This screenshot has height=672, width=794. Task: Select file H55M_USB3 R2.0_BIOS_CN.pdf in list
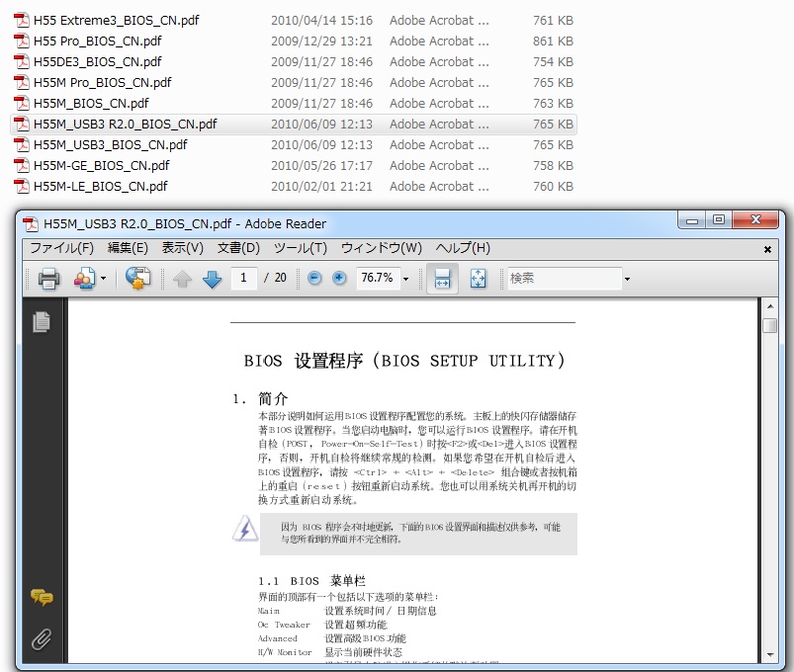pos(125,124)
